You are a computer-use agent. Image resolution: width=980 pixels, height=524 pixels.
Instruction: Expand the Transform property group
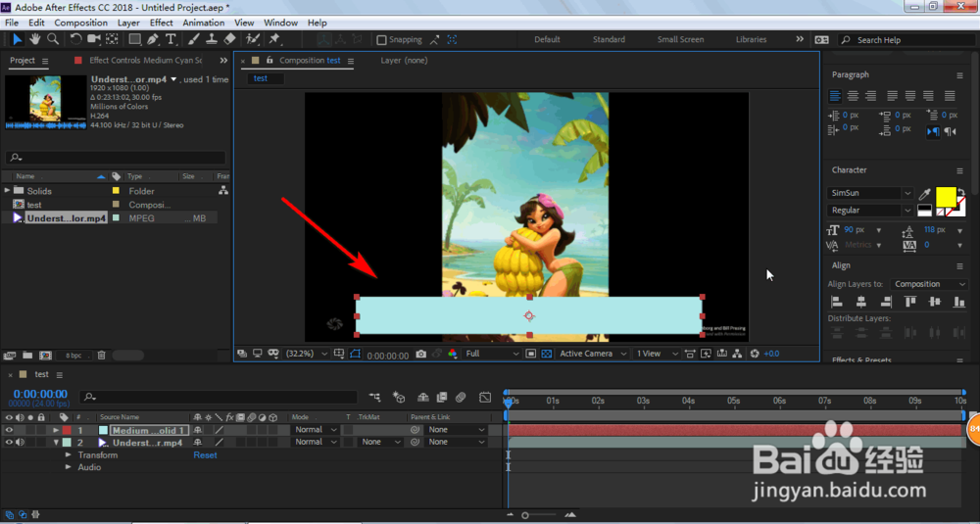(69, 455)
